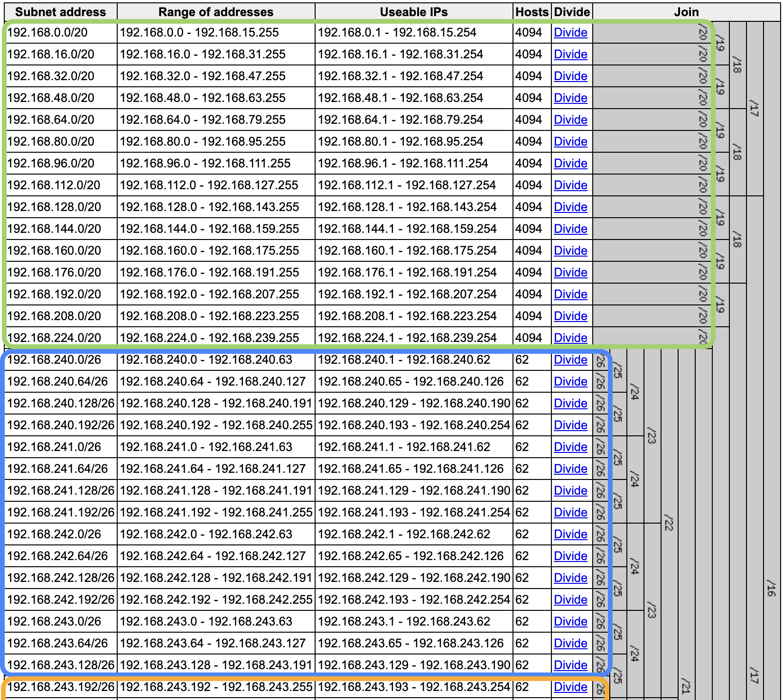Click Divide link for 192.168.16.0/20
Viewport: 783px width, 700px height.
coord(570,54)
